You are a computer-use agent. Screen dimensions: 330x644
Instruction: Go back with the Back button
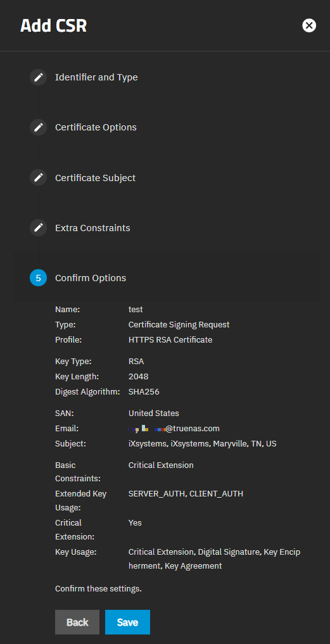click(x=77, y=622)
